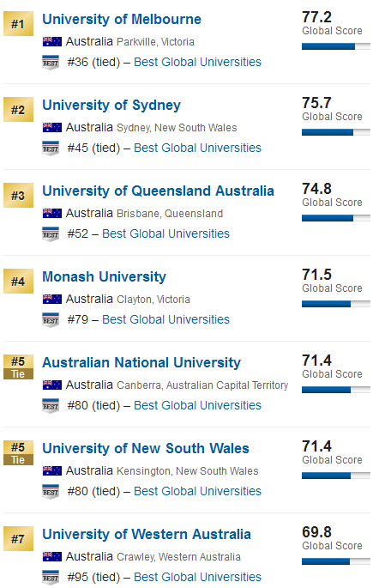Visit University of Queensland Australia link

[158, 191]
